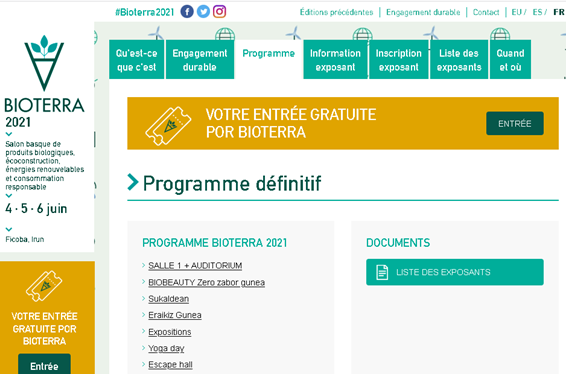The width and height of the screenshot is (566, 374).
Task: Switch language to EU
Action: tap(517, 12)
